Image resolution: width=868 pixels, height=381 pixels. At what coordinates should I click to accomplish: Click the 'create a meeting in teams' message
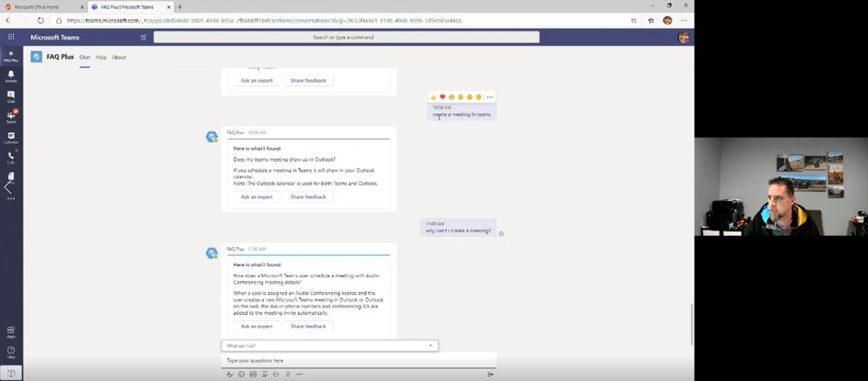coord(461,114)
